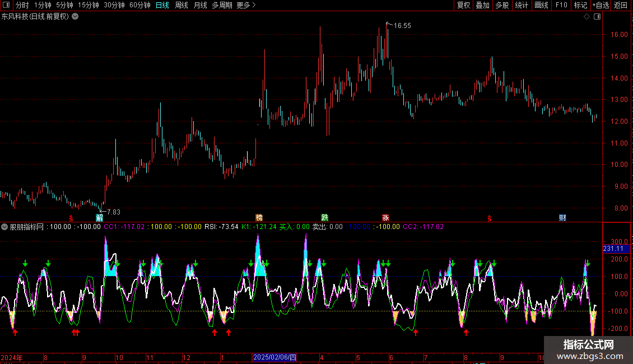Click the panel layout icon at top-left
Screen dimensions: 633x364
pyautogui.click(x=6, y=5)
